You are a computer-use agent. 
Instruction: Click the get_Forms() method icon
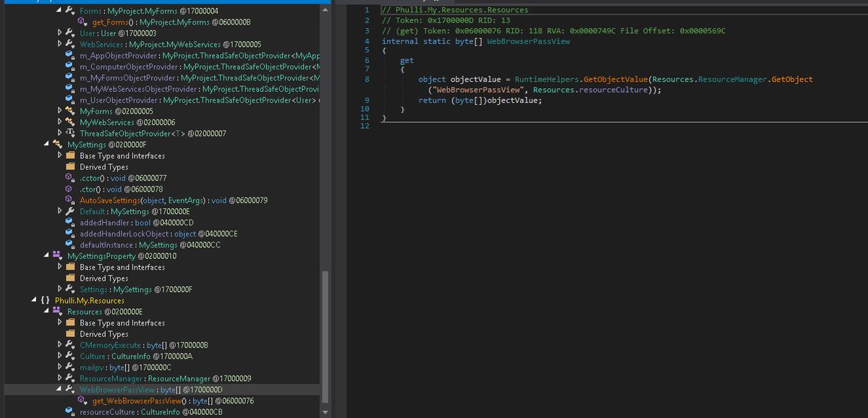tap(82, 22)
